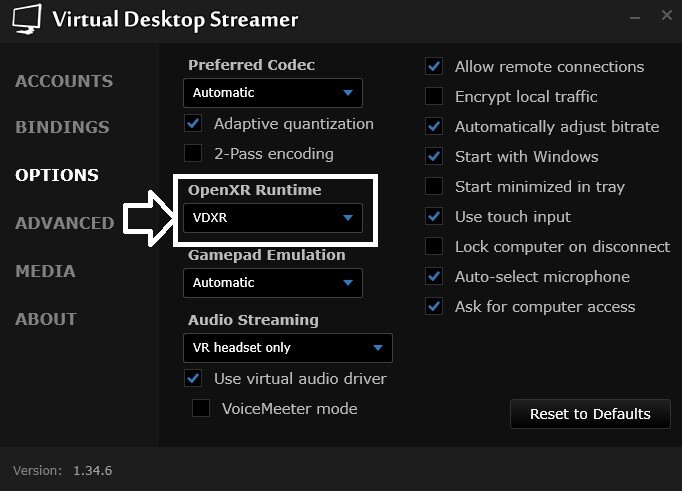
Task: Open the ACCOUNTS section
Action: (64, 81)
